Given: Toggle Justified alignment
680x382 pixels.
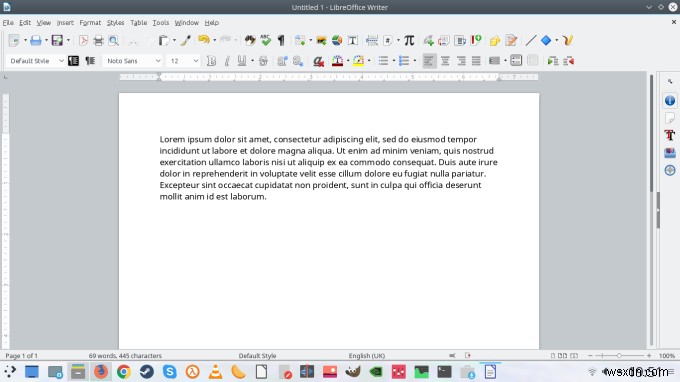Looking at the screenshot, I should (476, 61).
